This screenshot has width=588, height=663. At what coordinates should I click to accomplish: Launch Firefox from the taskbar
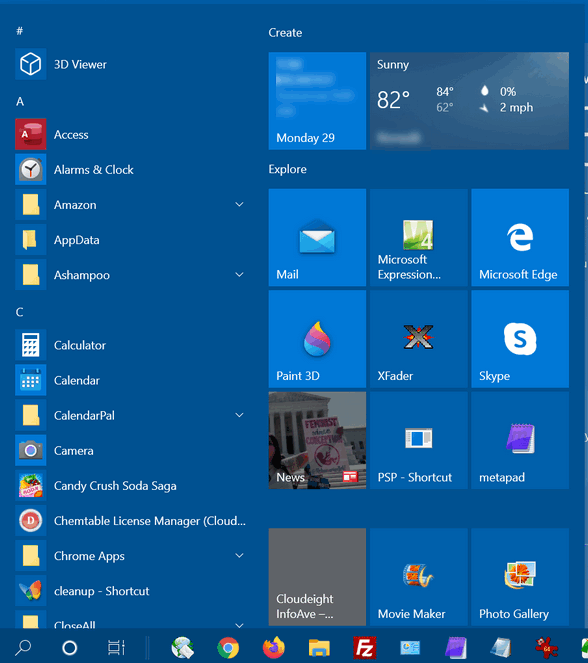click(x=273, y=647)
